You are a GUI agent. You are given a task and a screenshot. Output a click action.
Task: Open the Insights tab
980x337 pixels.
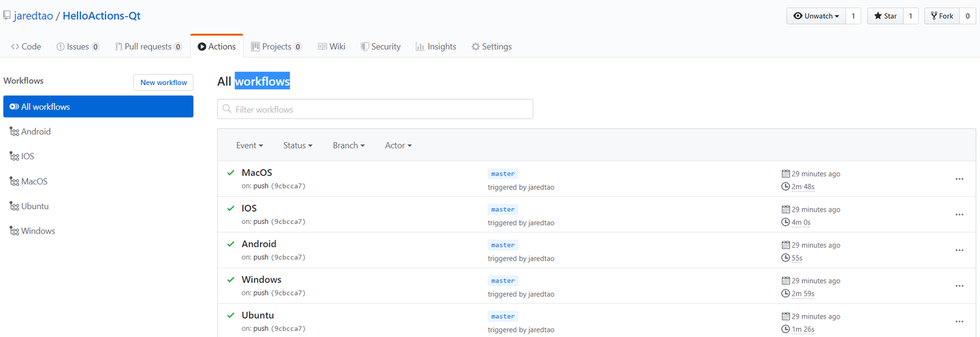(x=436, y=46)
